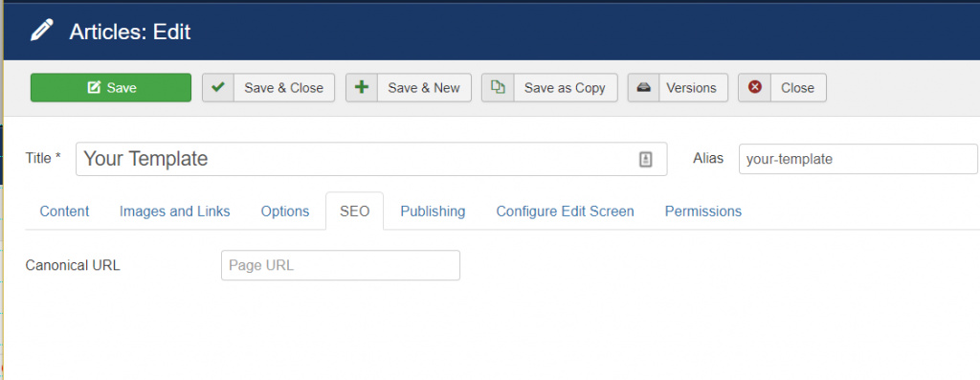Click the small icon inside the Title field

tap(646, 160)
